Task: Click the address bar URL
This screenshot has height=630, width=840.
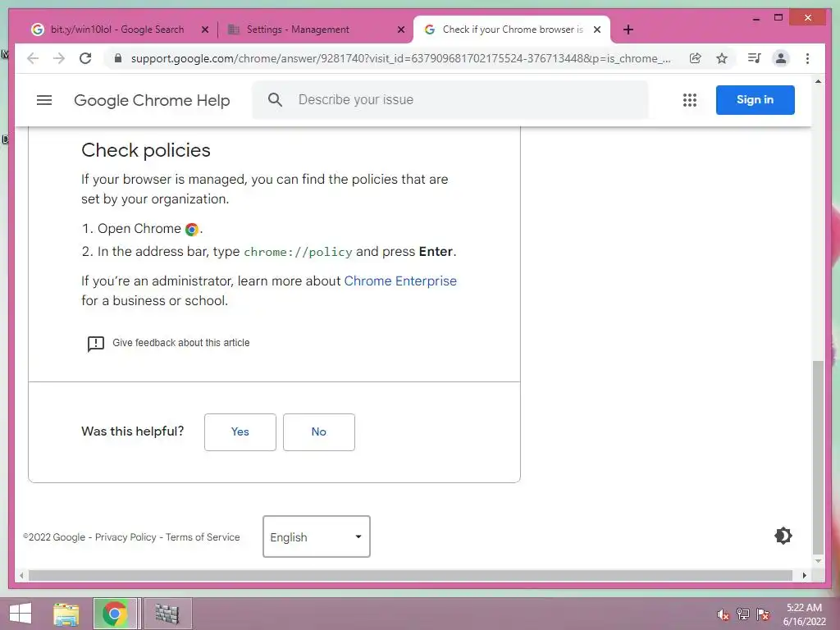Action: (x=399, y=58)
